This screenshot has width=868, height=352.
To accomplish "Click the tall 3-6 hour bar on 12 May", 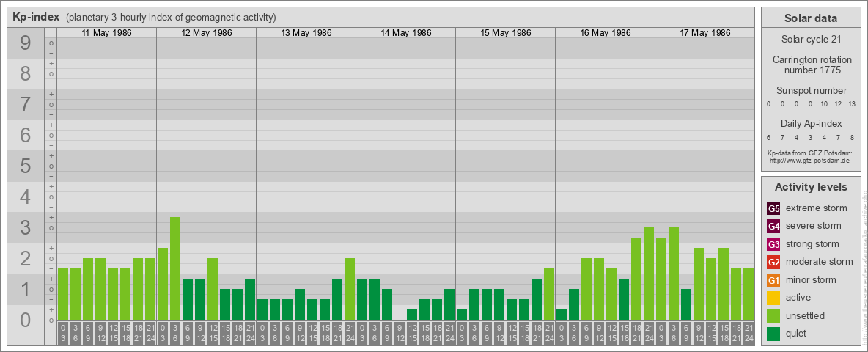I will pos(175,268).
